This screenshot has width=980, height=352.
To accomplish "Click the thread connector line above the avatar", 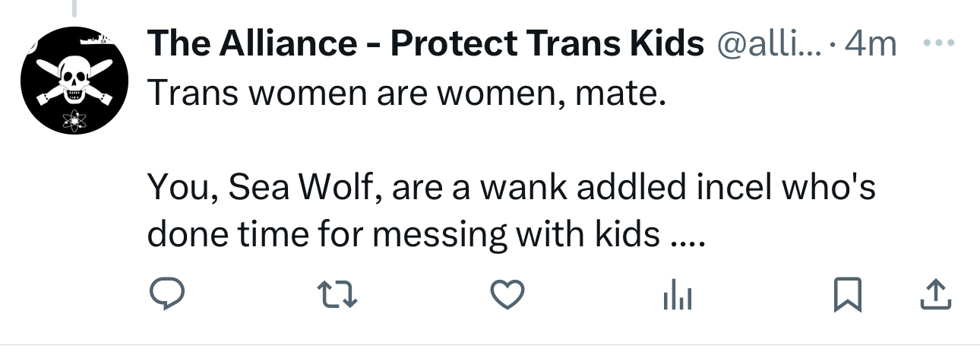I will point(74,8).
